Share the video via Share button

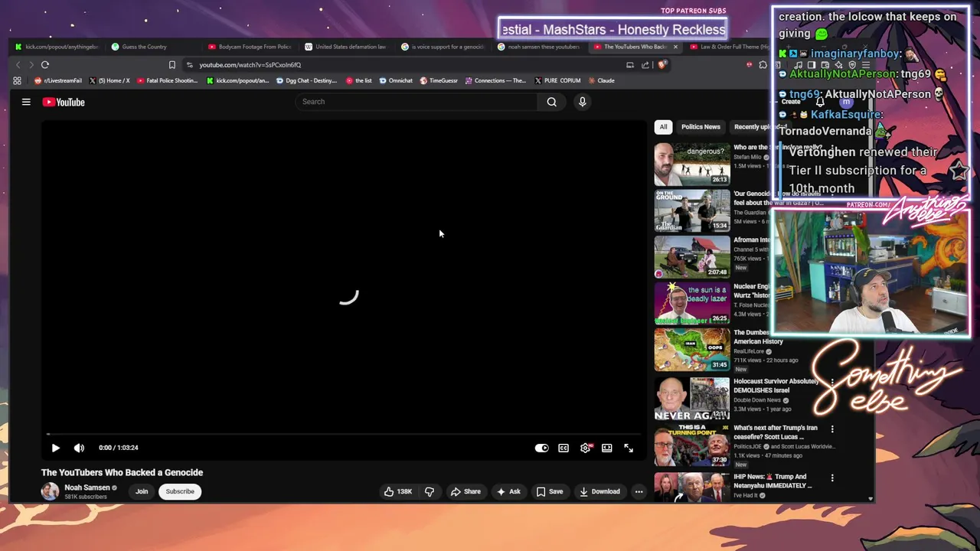click(x=465, y=491)
